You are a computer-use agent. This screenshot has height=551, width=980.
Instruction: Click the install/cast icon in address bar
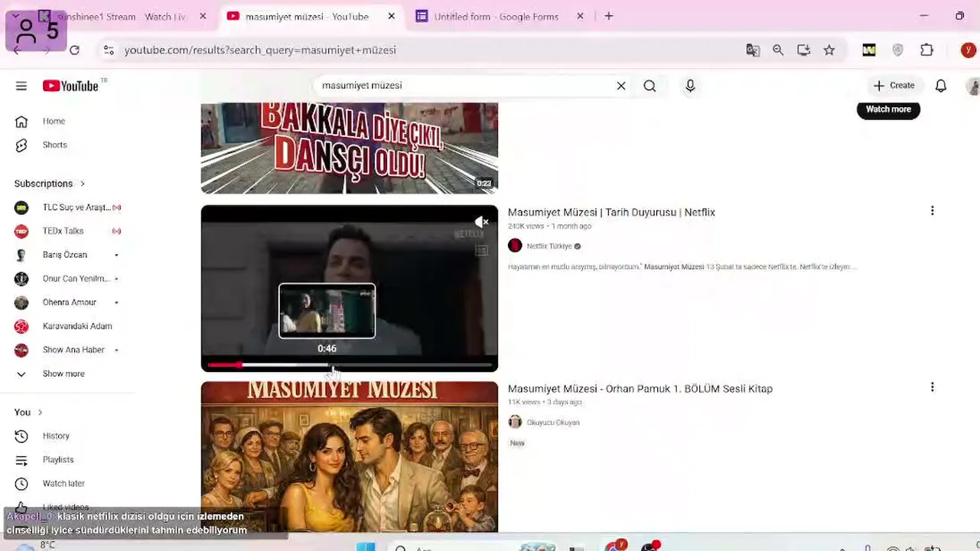tap(803, 50)
